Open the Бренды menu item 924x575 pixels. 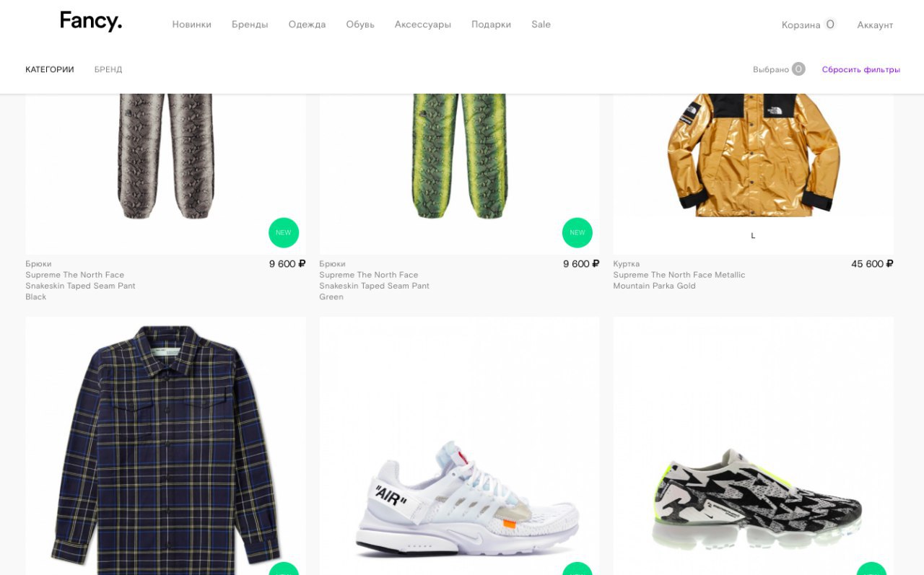250,25
